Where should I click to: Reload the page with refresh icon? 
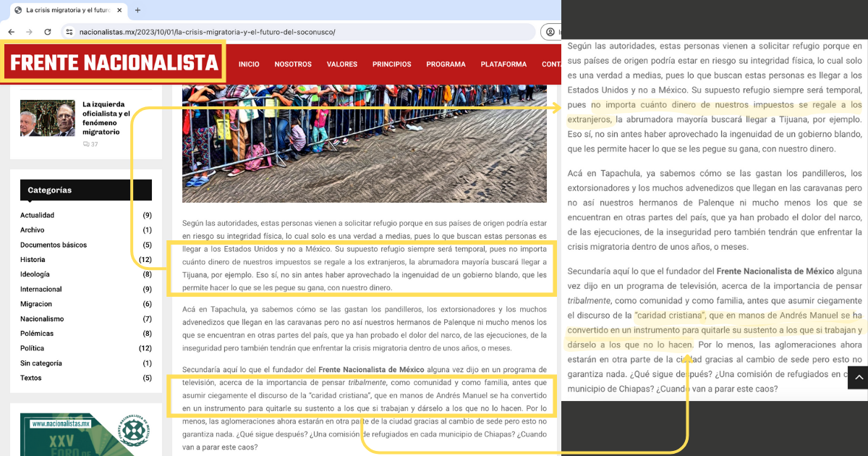coord(48,32)
